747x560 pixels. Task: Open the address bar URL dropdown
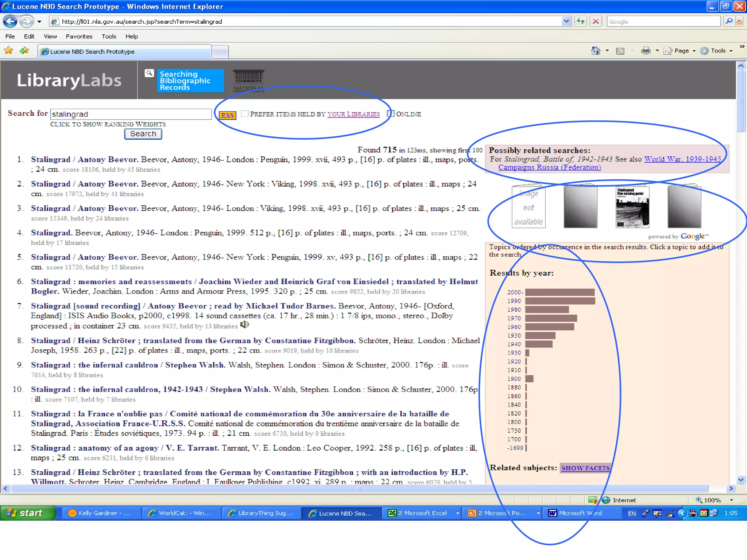(566, 22)
